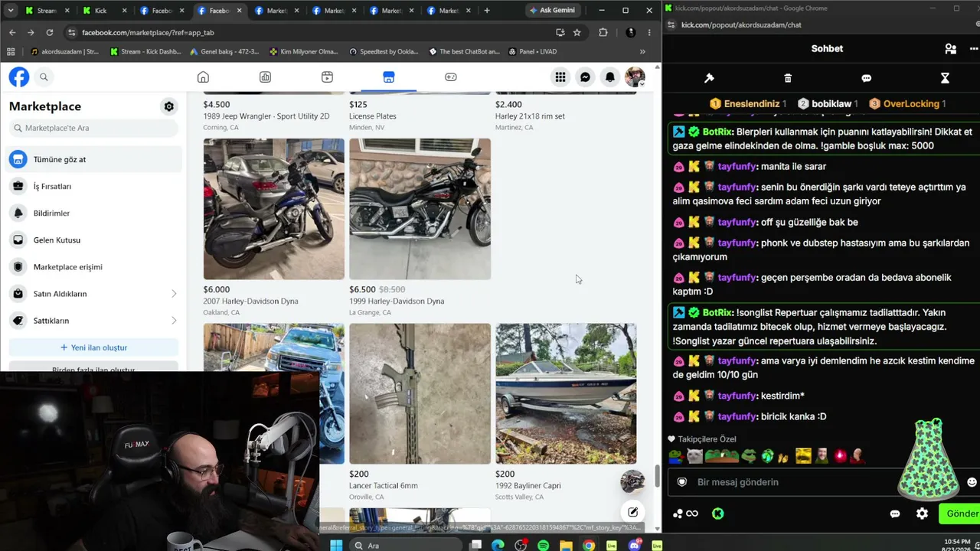
Task: Open Facebook notifications bell
Action: 610,77
